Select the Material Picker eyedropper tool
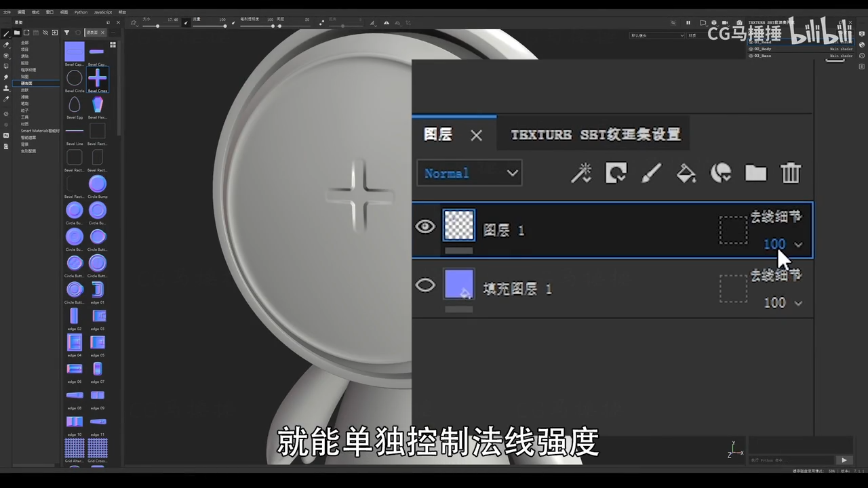This screenshot has width=868, height=488. (6, 99)
